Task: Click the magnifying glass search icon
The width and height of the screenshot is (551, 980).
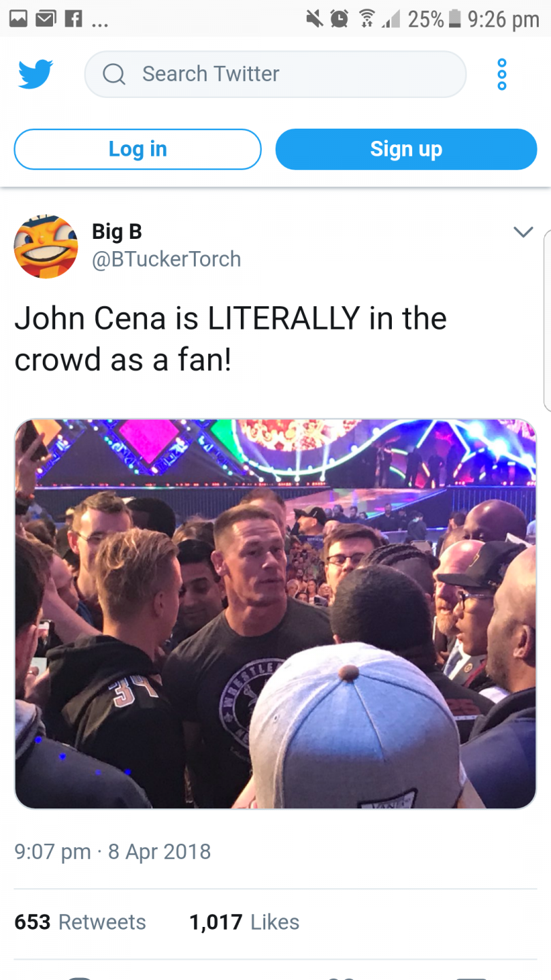Action: click(x=114, y=74)
